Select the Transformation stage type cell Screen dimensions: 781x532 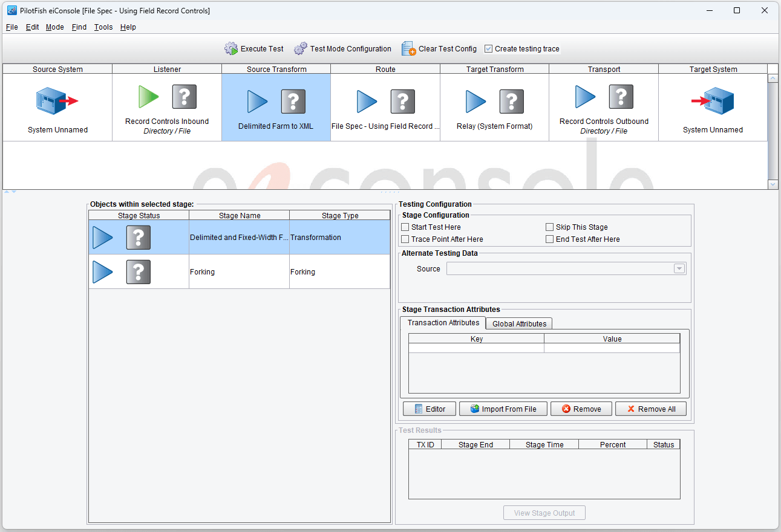(x=340, y=238)
